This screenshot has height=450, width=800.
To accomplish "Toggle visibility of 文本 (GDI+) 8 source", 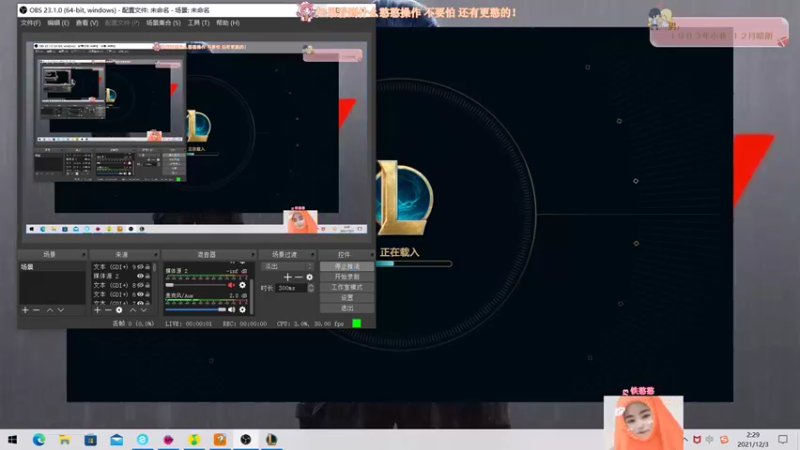I will 140,285.
